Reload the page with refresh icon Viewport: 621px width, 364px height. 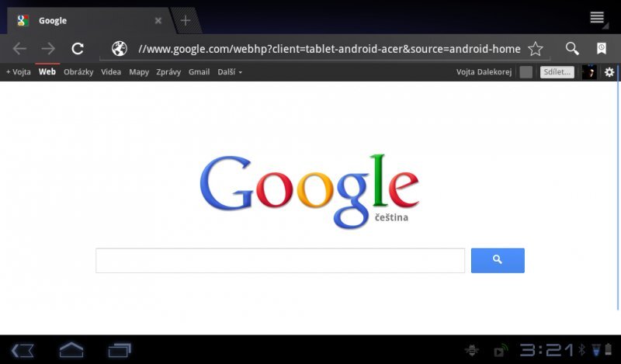[x=78, y=49]
